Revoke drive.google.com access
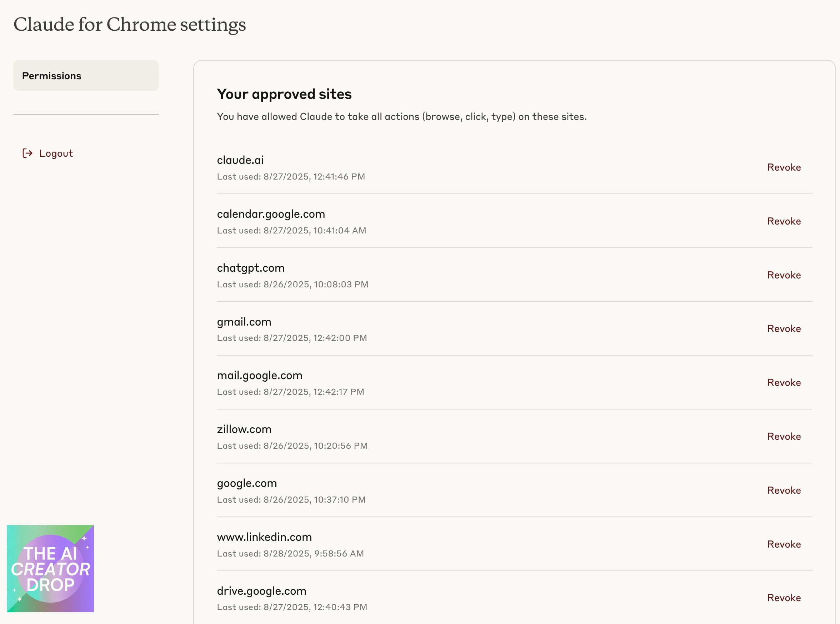This screenshot has width=840, height=624. [783, 598]
